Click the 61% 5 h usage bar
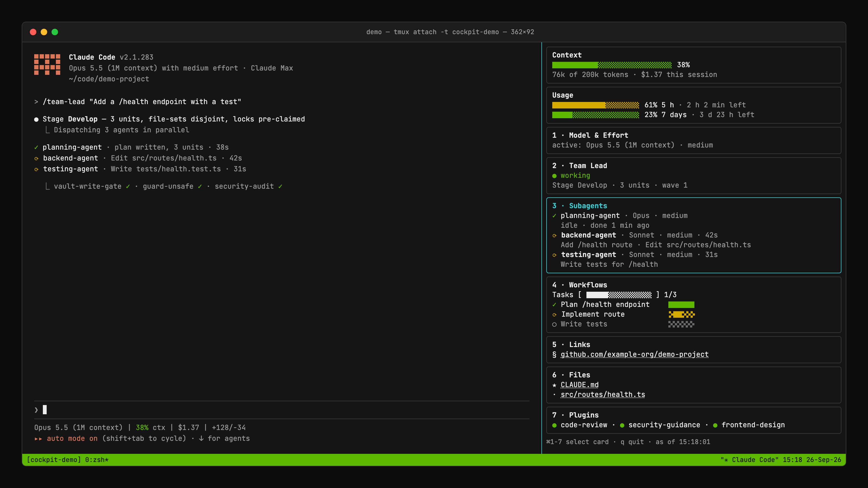The width and height of the screenshot is (868, 488). 595,105
